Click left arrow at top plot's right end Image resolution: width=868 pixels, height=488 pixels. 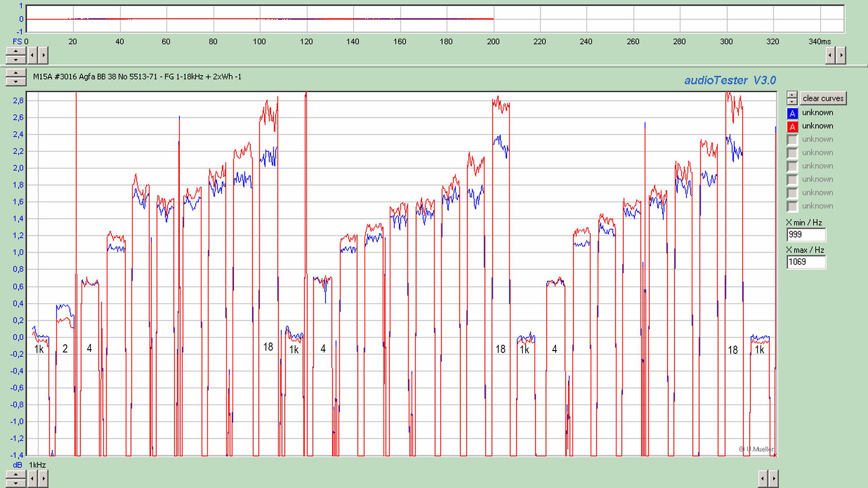tap(830, 56)
